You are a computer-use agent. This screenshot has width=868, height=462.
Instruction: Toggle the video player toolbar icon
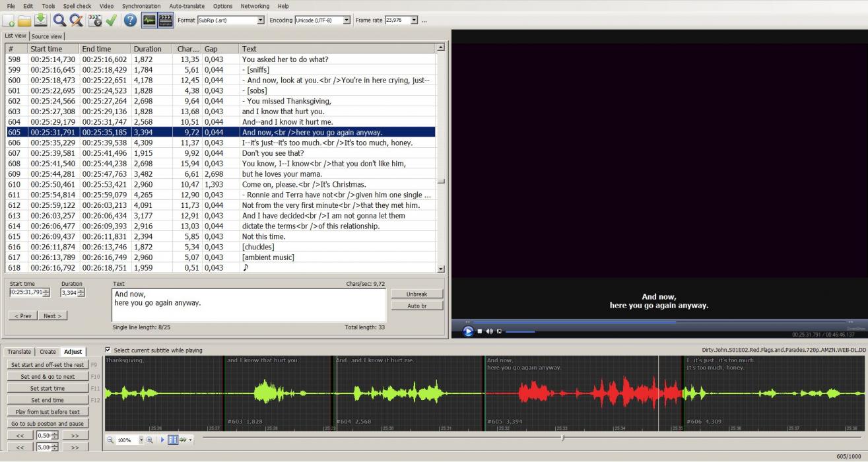click(166, 20)
